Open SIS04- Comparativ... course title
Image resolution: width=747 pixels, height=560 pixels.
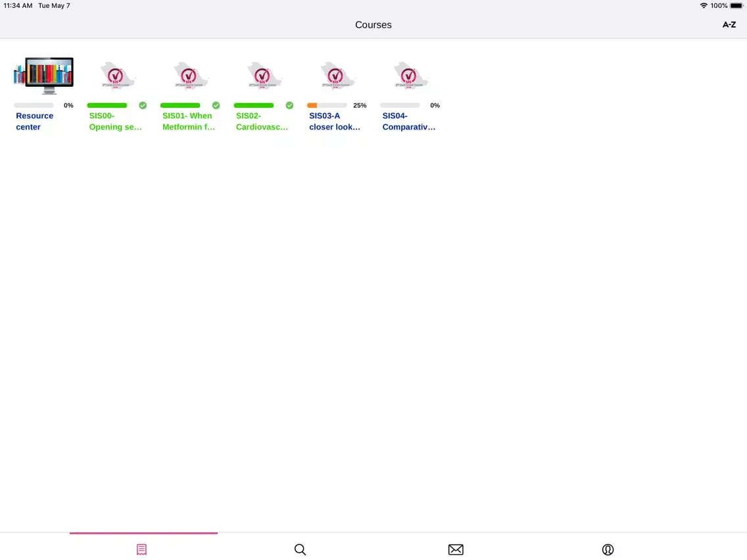point(409,122)
